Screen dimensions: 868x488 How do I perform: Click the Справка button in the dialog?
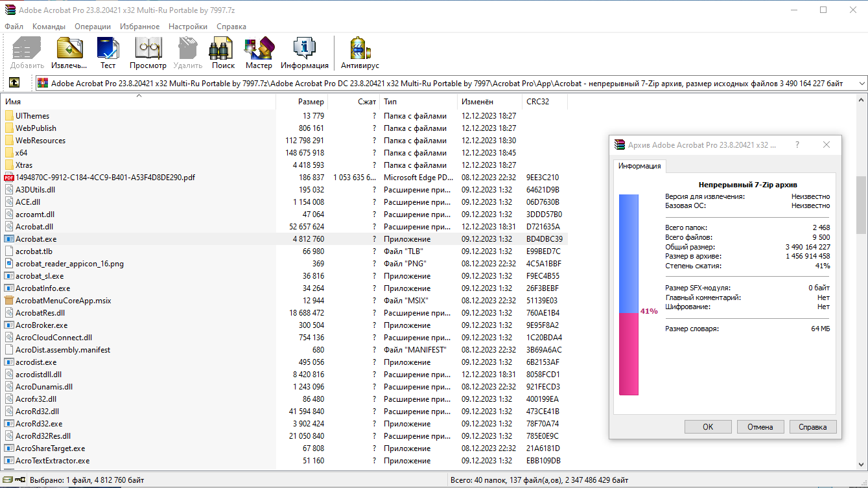[x=812, y=427]
